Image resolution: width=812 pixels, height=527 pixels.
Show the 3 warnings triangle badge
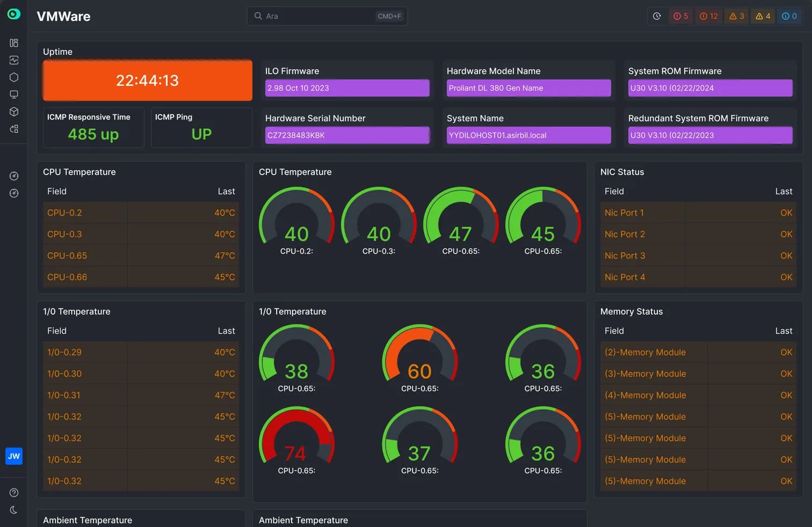tap(736, 16)
